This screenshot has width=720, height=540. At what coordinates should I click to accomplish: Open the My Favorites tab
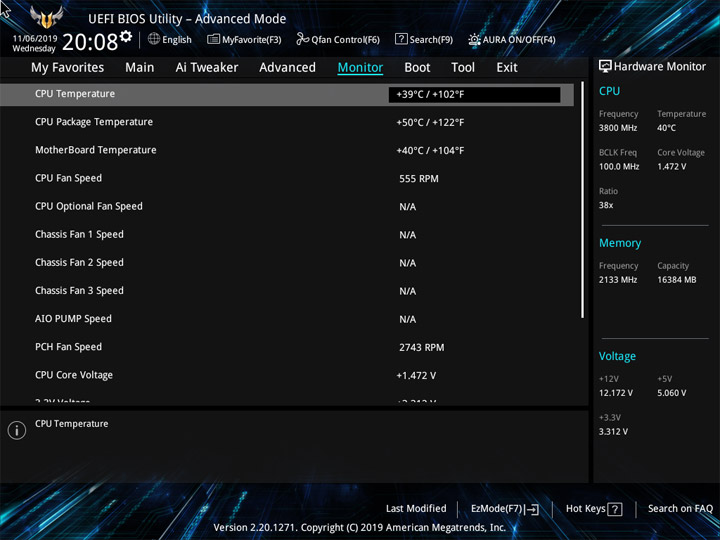click(68, 68)
